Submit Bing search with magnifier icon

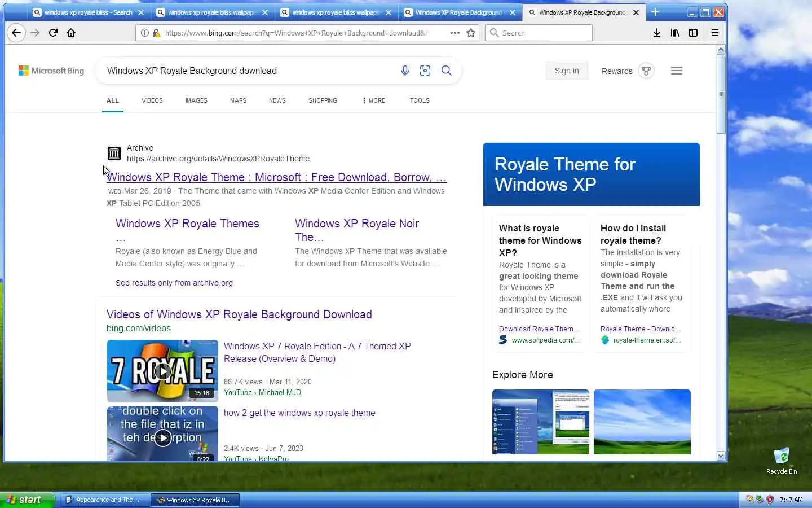pyautogui.click(x=446, y=71)
